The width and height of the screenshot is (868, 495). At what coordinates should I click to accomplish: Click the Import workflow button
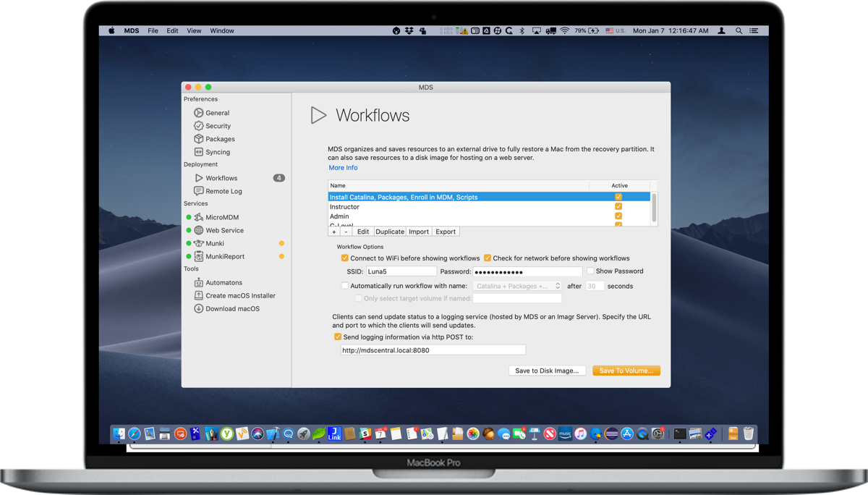coord(419,232)
